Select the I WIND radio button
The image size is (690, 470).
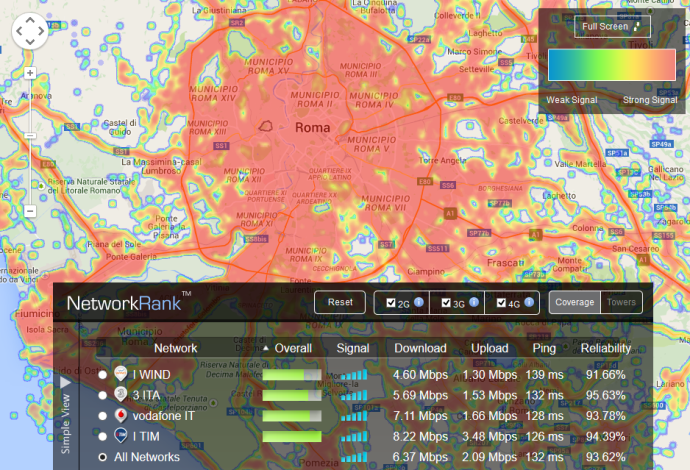click(x=103, y=375)
